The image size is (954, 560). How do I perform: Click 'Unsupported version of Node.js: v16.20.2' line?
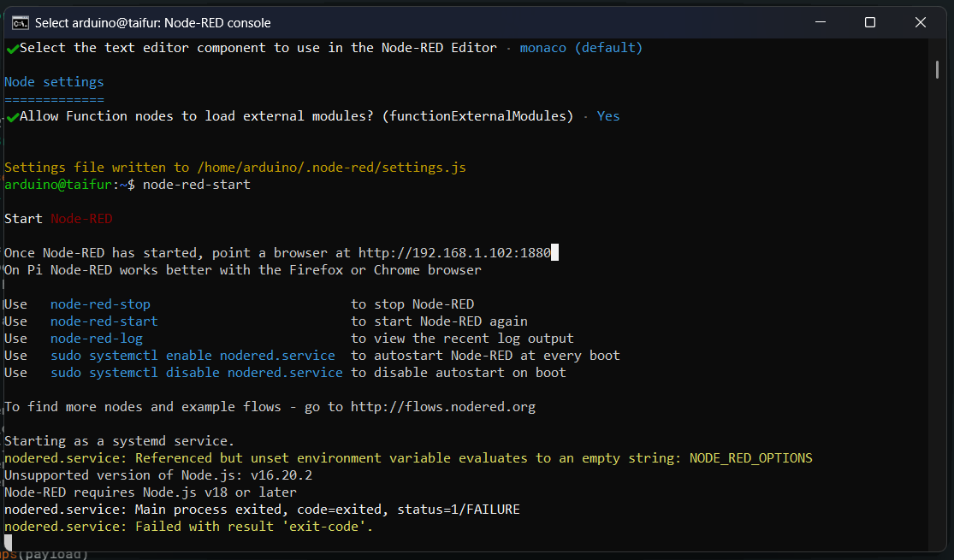[x=158, y=475]
